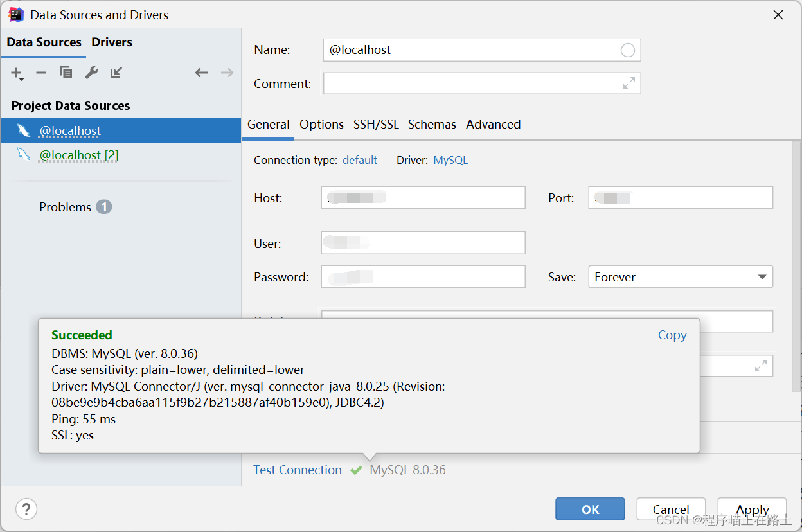Click the Apply button
Image resolution: width=802 pixels, height=532 pixels.
(x=752, y=510)
